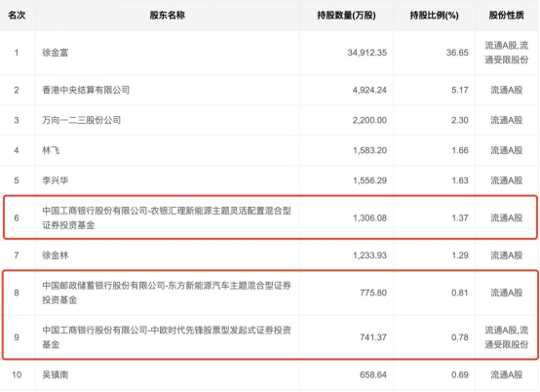Click rank number 10

pyautogui.click(x=17, y=374)
